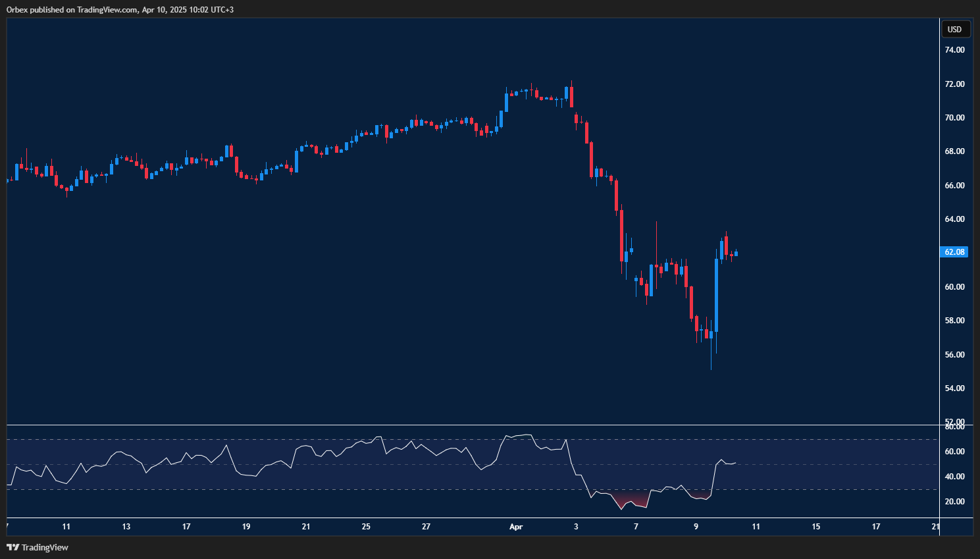The height and width of the screenshot is (559, 980).
Task: Expand the indicator pane divider line
Action: [461, 425]
